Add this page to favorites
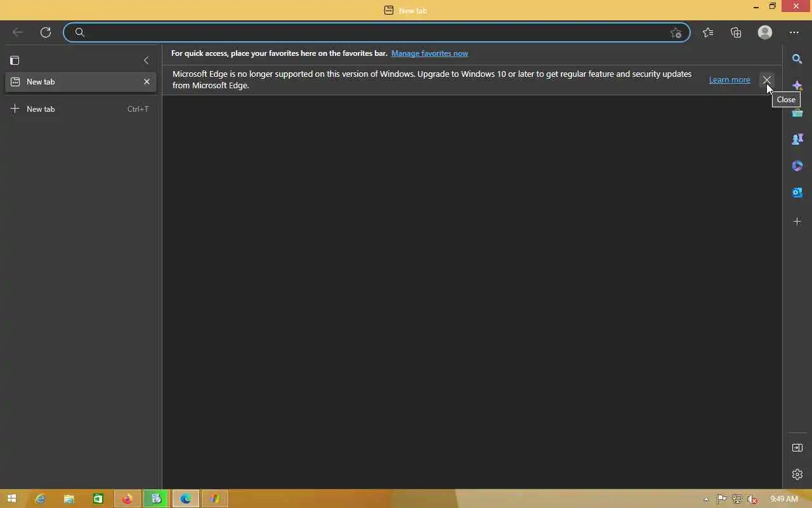Viewport: 812px width, 508px height. (x=676, y=32)
